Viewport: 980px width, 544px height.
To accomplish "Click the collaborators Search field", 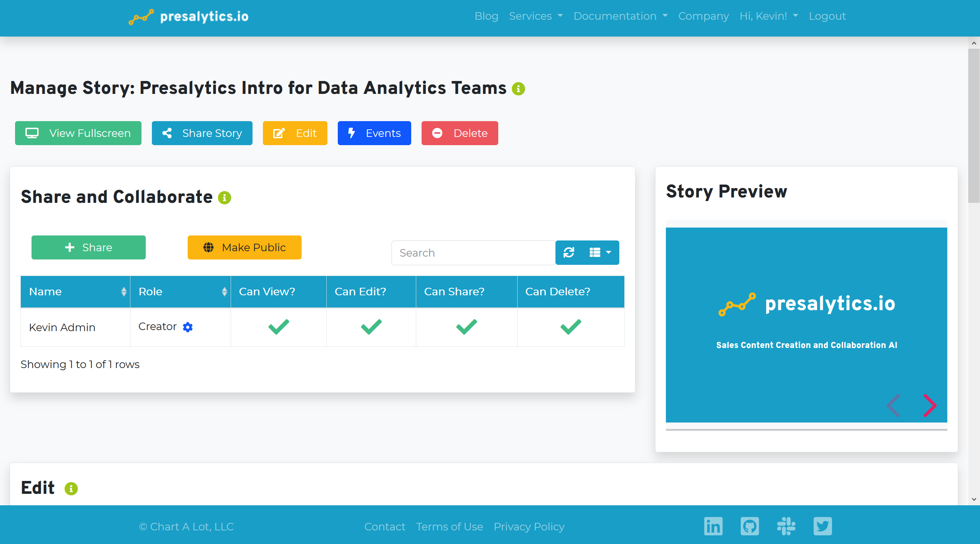I will (x=473, y=253).
